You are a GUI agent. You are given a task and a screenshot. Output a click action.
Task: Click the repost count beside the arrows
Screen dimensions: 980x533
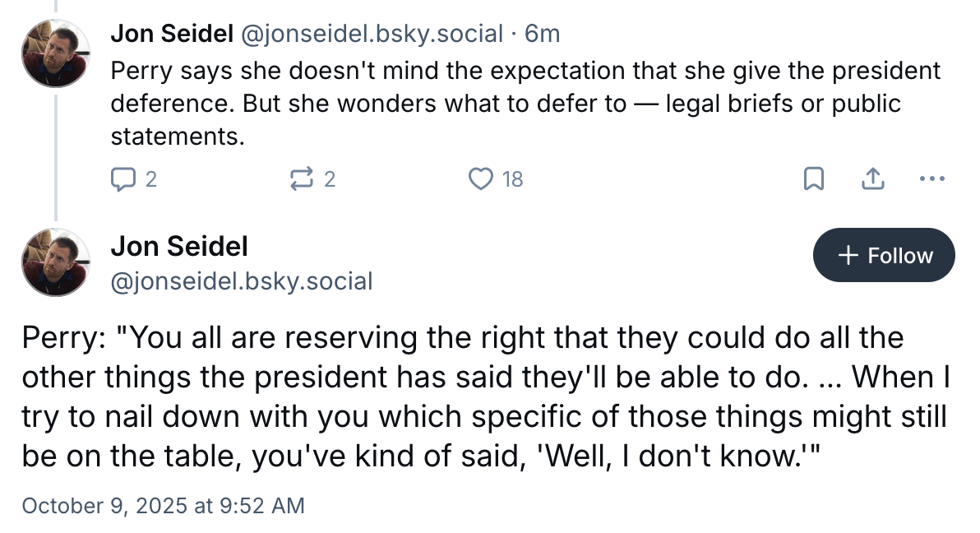pos(330,178)
